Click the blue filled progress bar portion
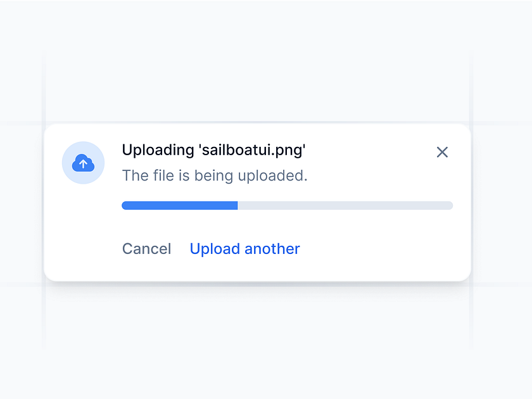 (179, 205)
